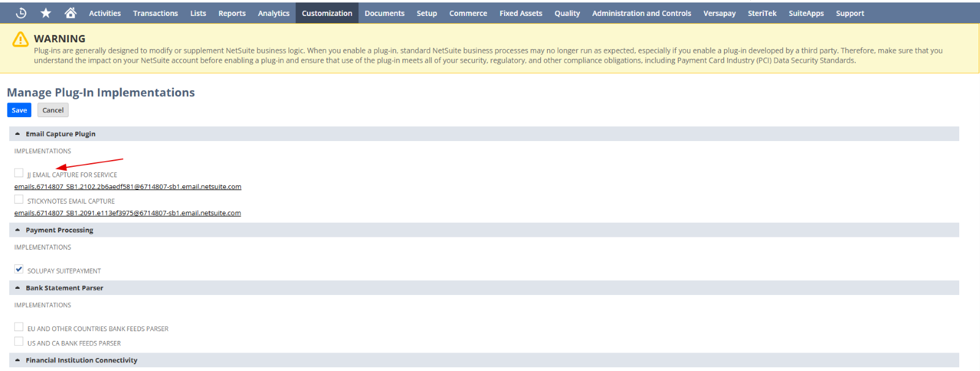Collapse the Bank Statement Parser section

click(x=18, y=288)
